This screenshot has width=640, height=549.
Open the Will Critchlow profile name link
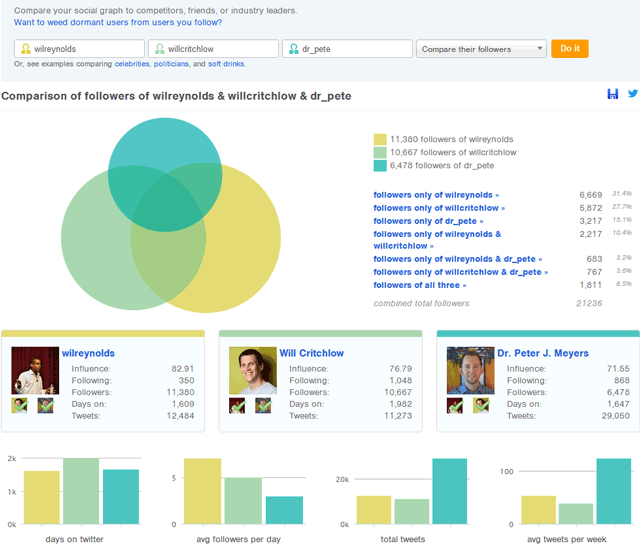[x=310, y=353]
